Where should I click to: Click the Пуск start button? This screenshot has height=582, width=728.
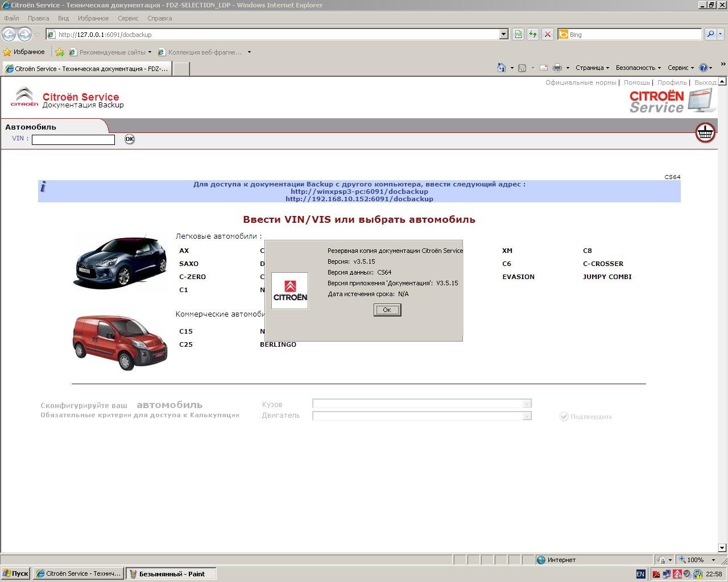coord(15,573)
